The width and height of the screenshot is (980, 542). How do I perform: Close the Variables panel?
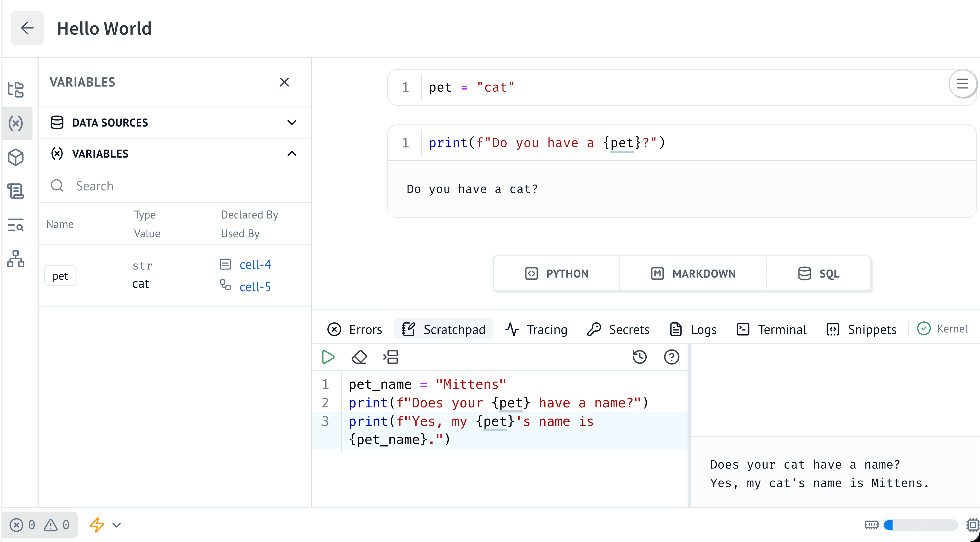click(284, 82)
